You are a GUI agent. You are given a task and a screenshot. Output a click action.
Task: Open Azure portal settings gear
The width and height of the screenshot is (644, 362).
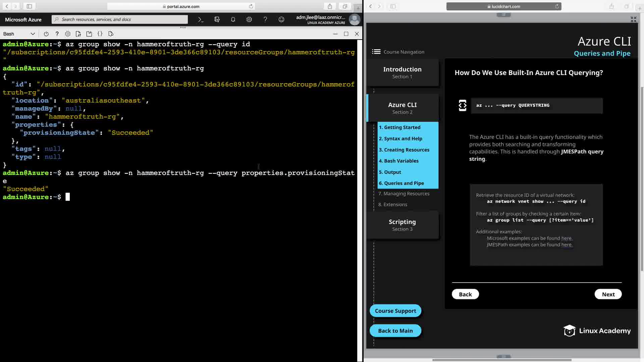click(x=249, y=19)
